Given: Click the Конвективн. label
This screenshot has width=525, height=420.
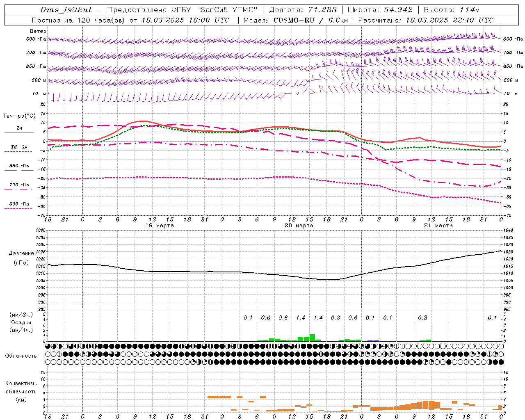Looking at the screenshot, I should pyautogui.click(x=21, y=383).
